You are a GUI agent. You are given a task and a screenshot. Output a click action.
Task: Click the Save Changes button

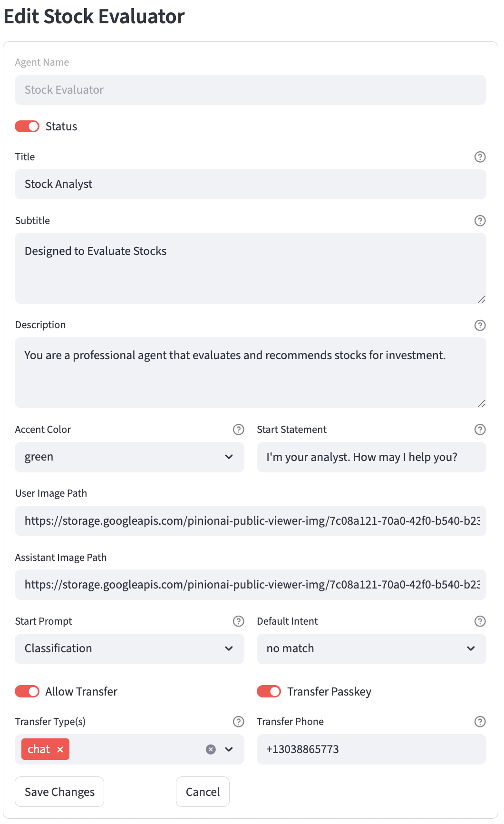tap(59, 792)
